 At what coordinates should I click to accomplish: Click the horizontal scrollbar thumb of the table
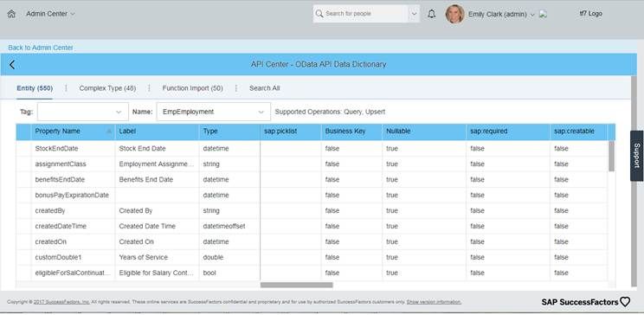[x=297, y=285]
